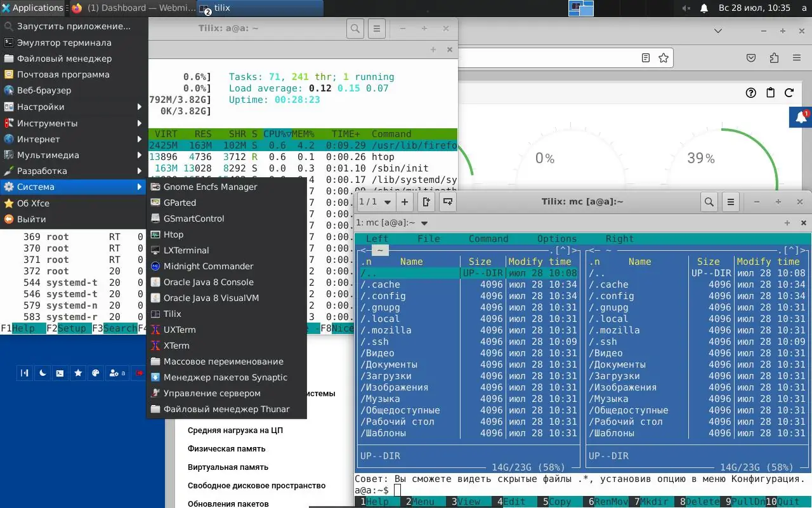This screenshot has height=508, width=812.
Task: Click the Выйти logout entry
Action: click(x=32, y=219)
